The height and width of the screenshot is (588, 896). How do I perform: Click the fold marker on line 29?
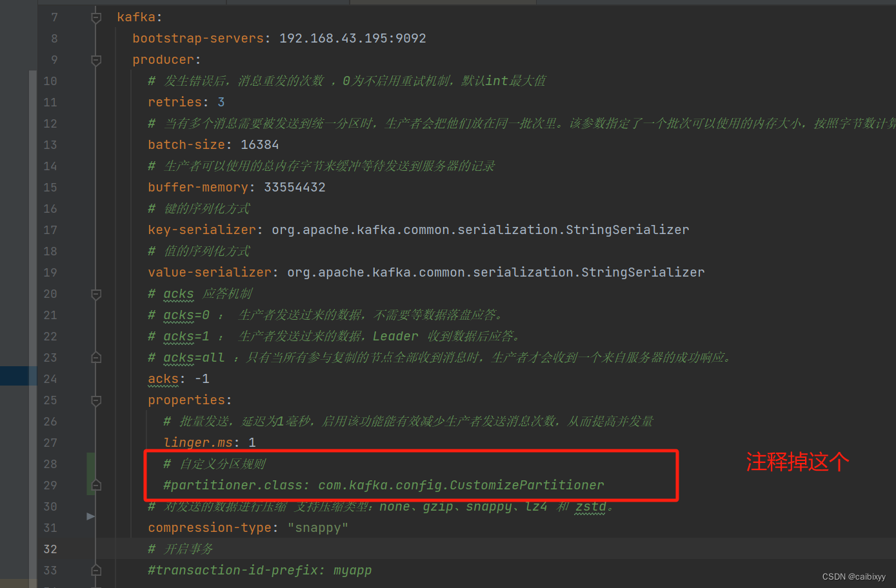(x=96, y=485)
